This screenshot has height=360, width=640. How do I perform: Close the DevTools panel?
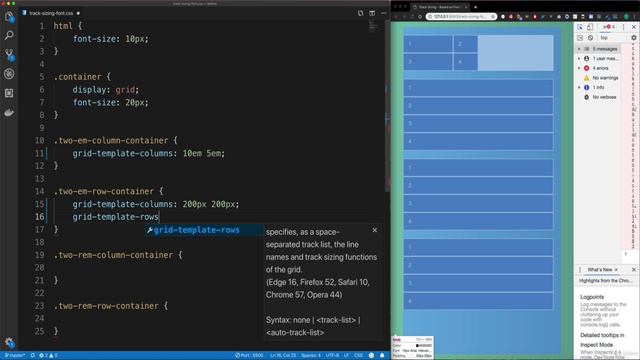click(x=634, y=27)
